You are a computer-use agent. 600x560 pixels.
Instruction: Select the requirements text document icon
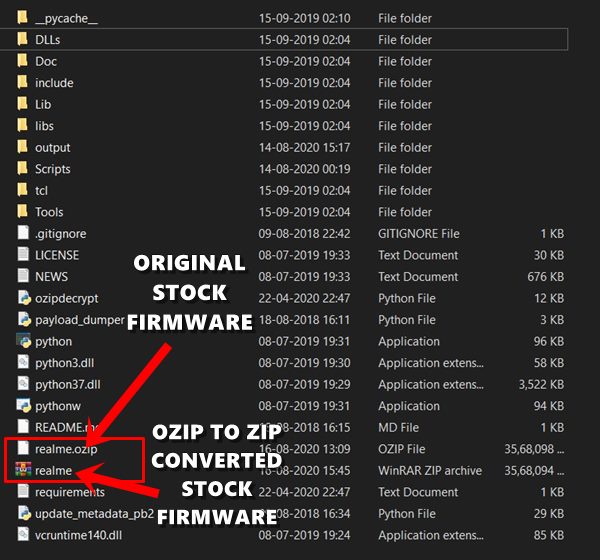[x=23, y=491]
